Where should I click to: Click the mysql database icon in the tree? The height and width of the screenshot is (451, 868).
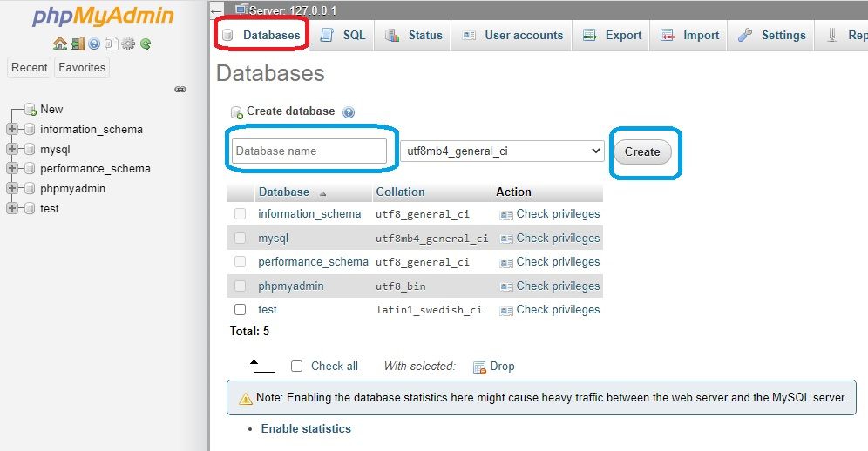click(30, 150)
